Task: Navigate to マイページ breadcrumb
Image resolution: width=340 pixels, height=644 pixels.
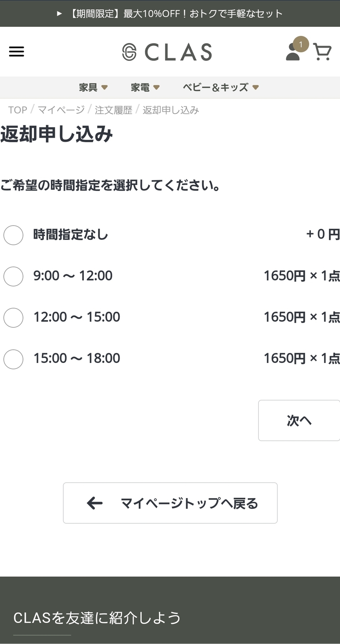Action: pos(61,110)
